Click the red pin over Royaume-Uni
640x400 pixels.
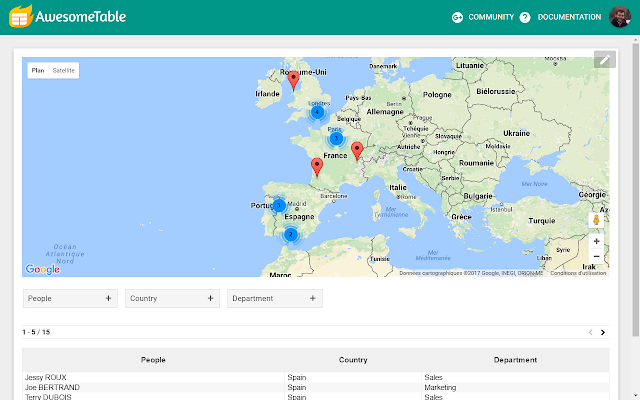[x=293, y=80]
